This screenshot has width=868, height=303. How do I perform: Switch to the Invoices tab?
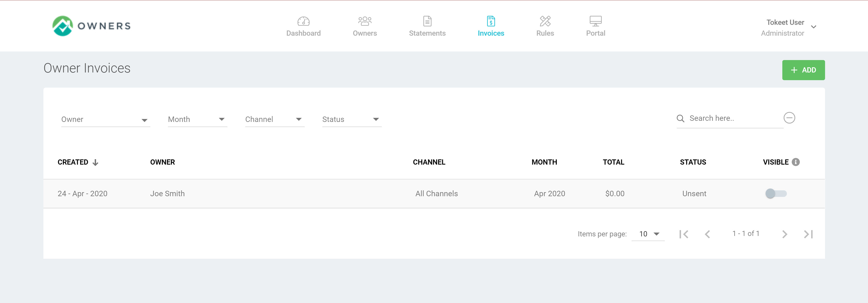click(x=491, y=26)
